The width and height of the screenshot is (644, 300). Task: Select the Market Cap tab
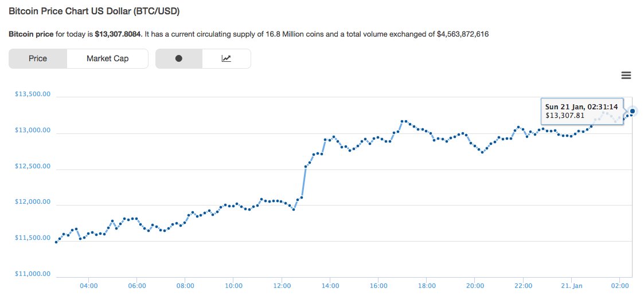point(108,58)
